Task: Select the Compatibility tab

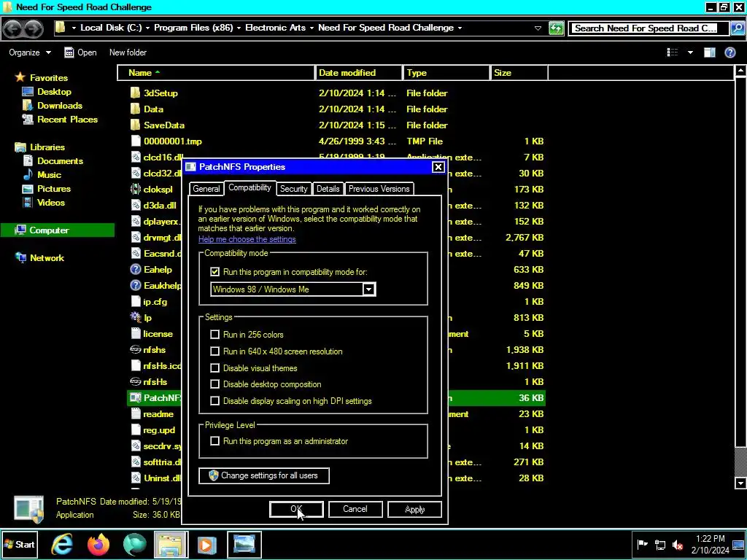Action: (x=249, y=187)
